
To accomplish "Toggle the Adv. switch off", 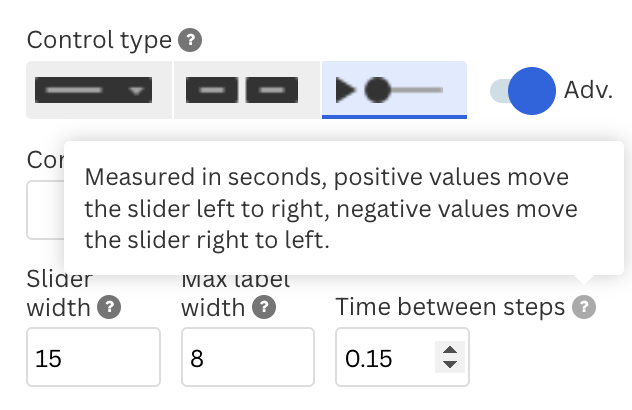I will (x=523, y=91).
